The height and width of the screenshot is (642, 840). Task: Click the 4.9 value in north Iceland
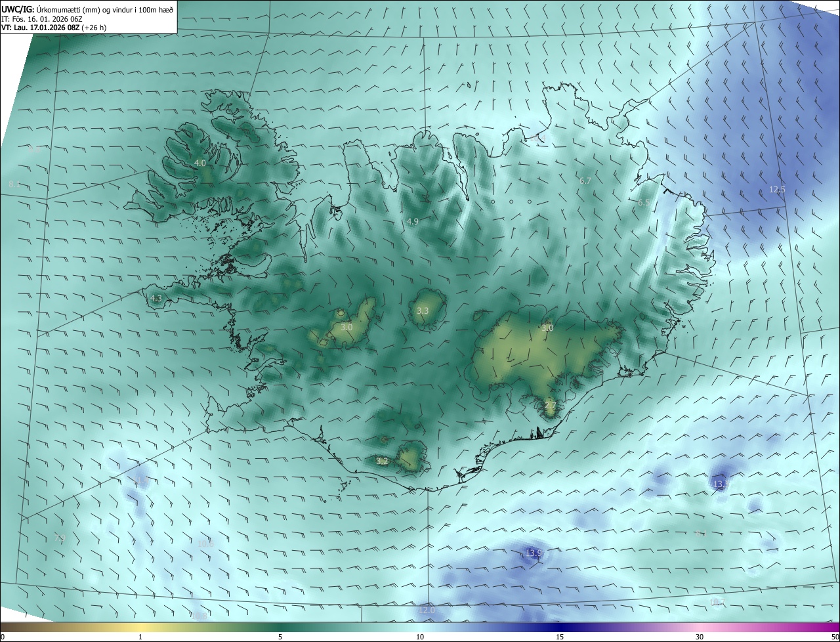[x=412, y=222]
